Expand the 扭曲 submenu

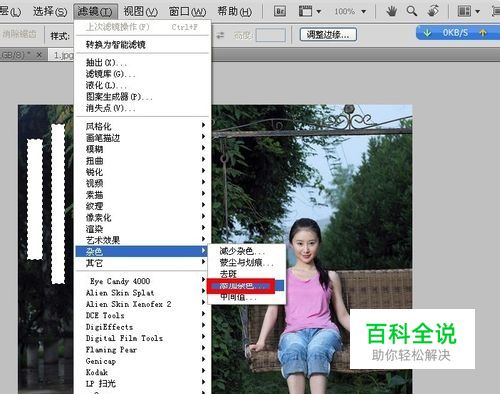[x=143, y=160]
